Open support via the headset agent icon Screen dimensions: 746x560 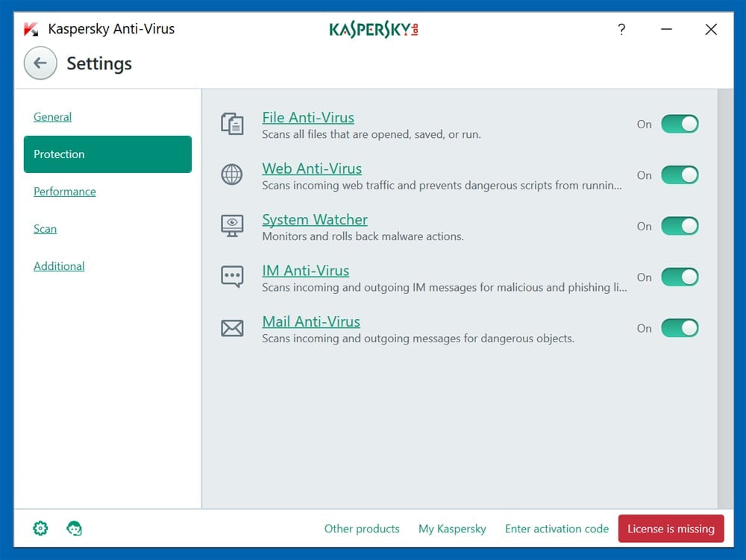point(74,528)
